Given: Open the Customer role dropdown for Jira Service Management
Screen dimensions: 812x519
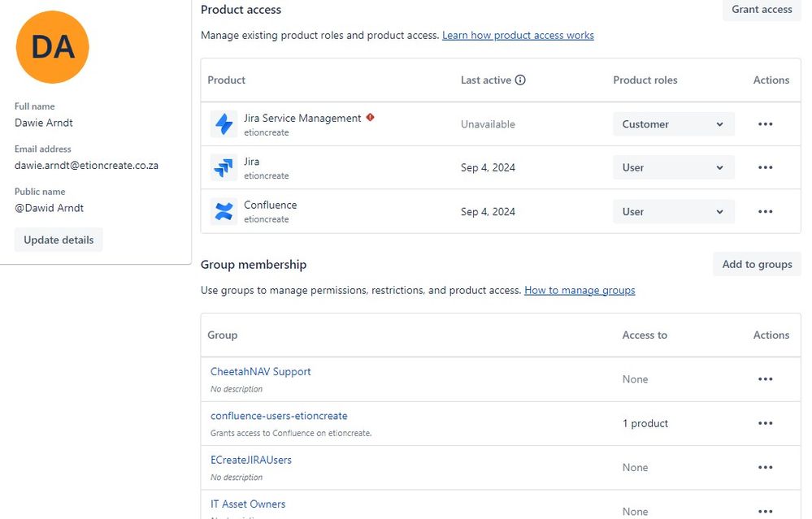Looking at the screenshot, I should point(673,124).
